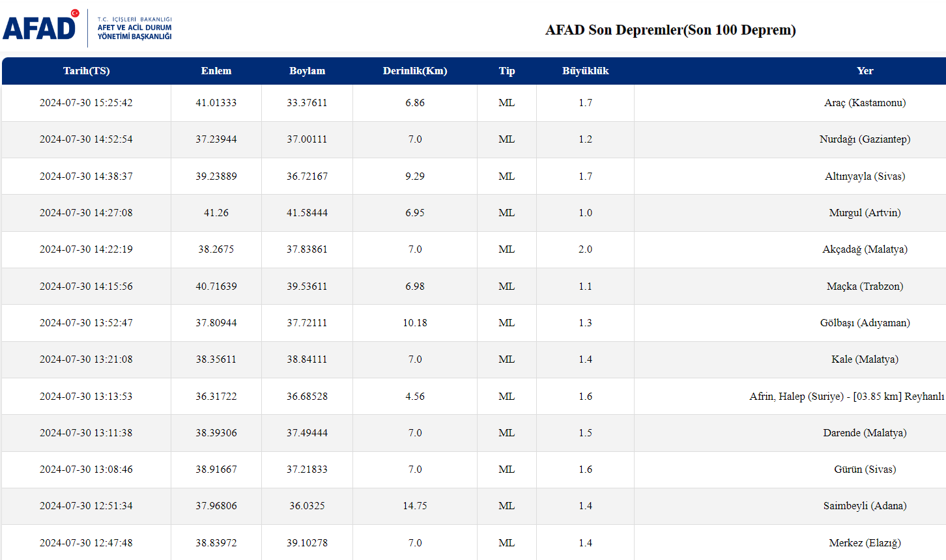946x560 pixels.
Task: Click the AFAD logo
Action: tap(87, 28)
